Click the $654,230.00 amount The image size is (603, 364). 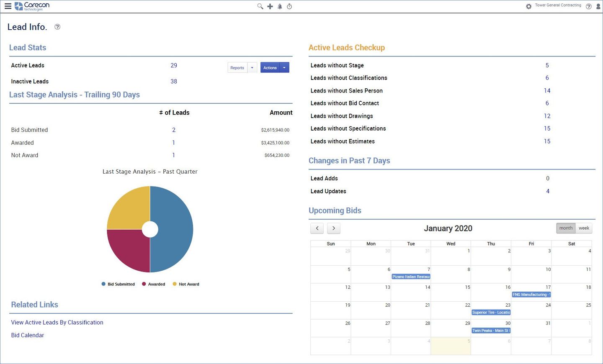point(277,155)
